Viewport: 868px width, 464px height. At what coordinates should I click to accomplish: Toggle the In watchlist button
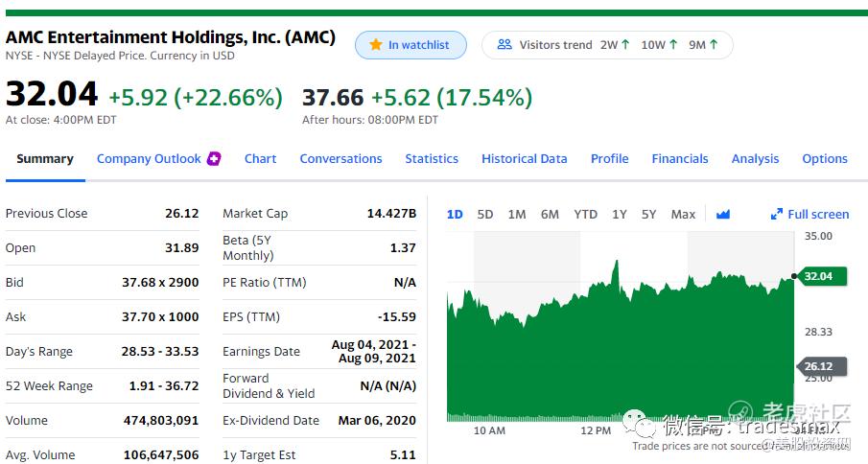coord(411,45)
